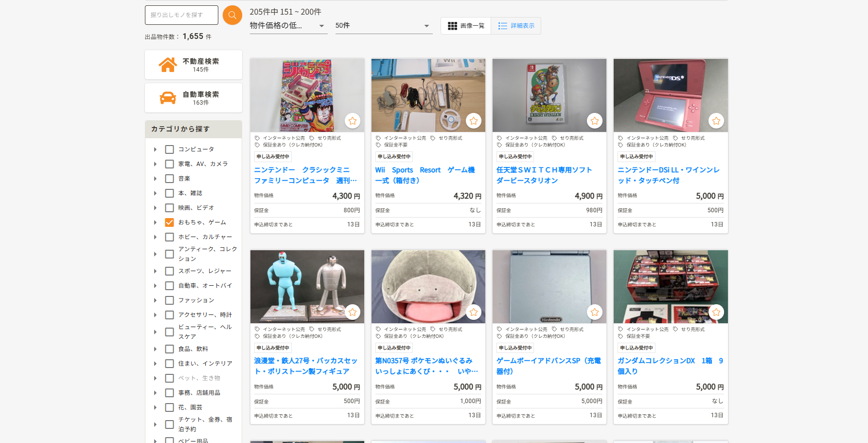Image resolution: width=868 pixels, height=443 pixels.
Task: Star the Nintendo DSi LL listing
Action: (716, 121)
